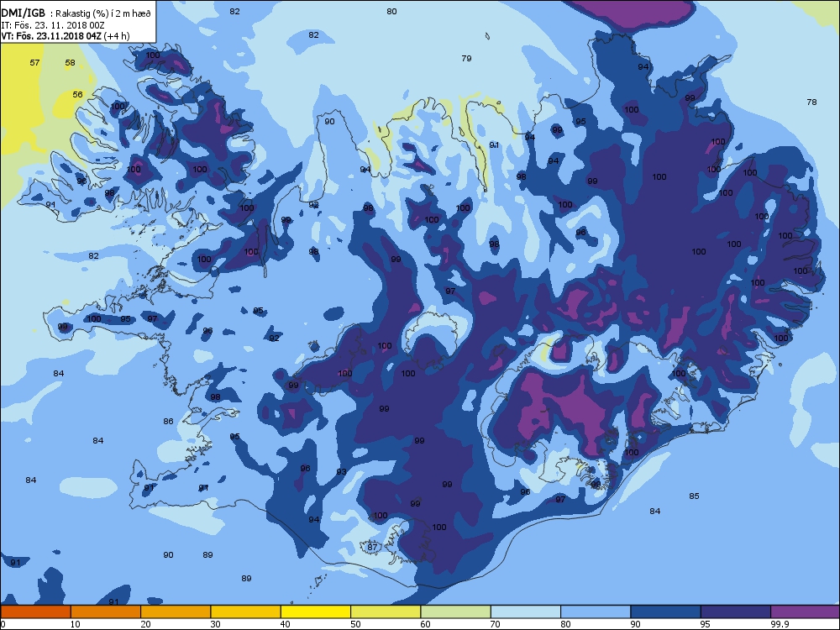This screenshot has height=630, width=840.
Task: Select the dark blue 90–95 legend swatch
Action: pyautogui.click(x=666, y=612)
